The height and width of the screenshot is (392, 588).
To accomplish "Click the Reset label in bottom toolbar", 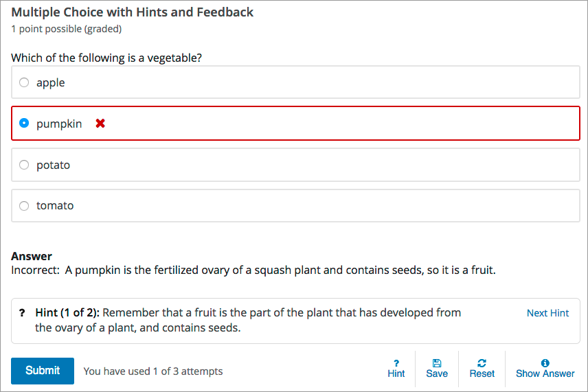I will tap(482, 374).
